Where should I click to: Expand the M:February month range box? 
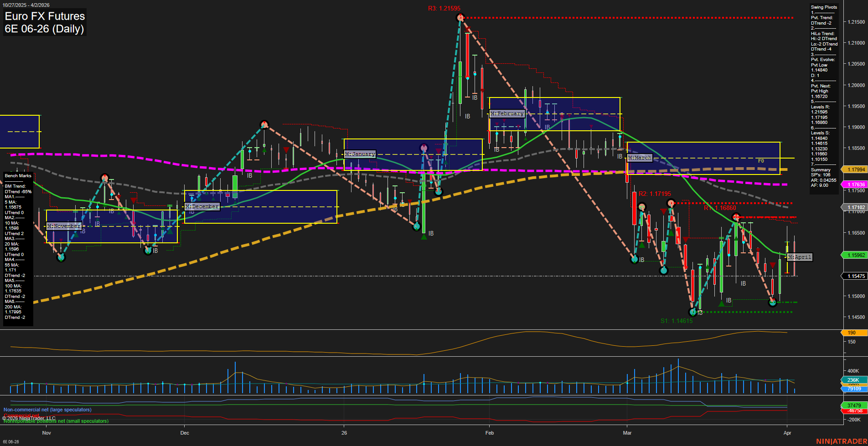pos(506,113)
